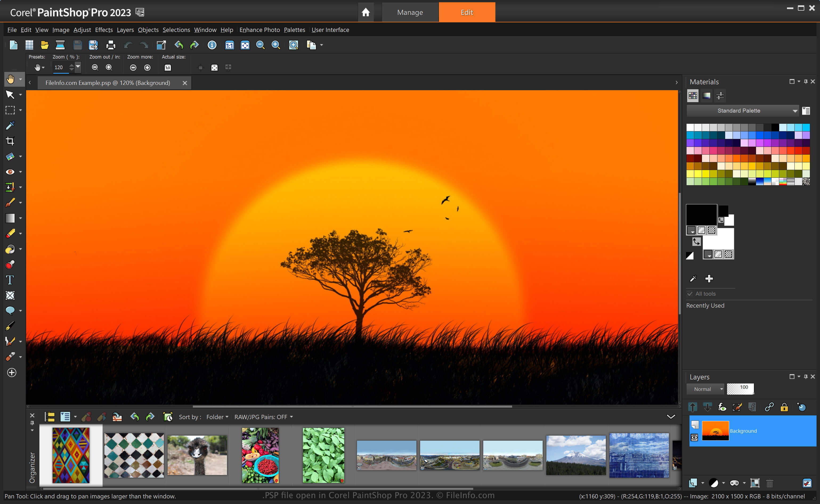Image resolution: width=820 pixels, height=504 pixels.
Task: Switch to the Manage tab
Action: click(410, 12)
